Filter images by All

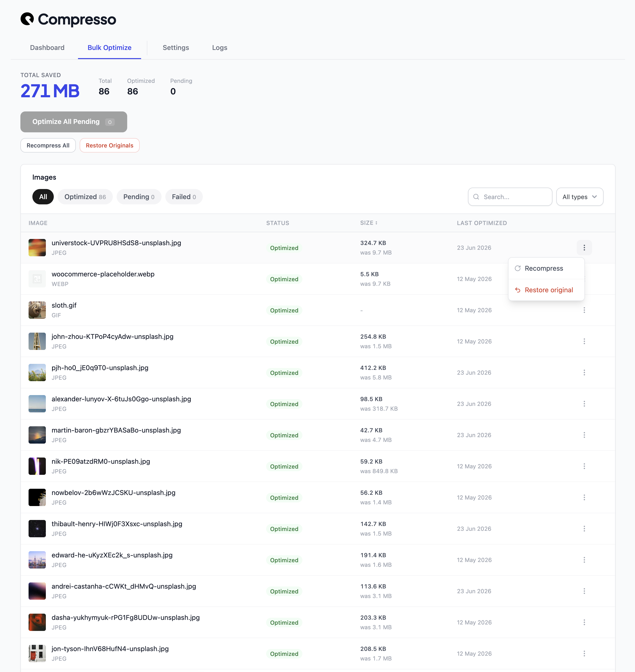[x=43, y=196]
